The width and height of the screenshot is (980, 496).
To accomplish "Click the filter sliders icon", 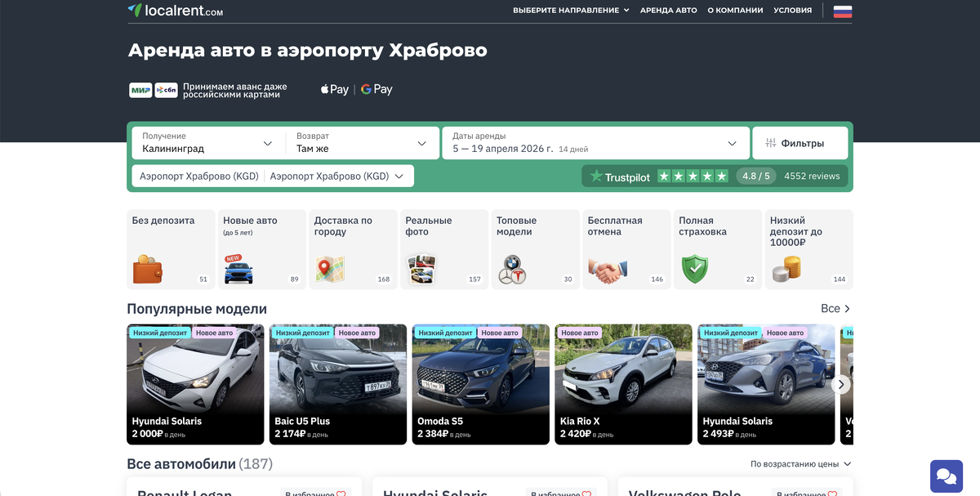I will coord(770,143).
